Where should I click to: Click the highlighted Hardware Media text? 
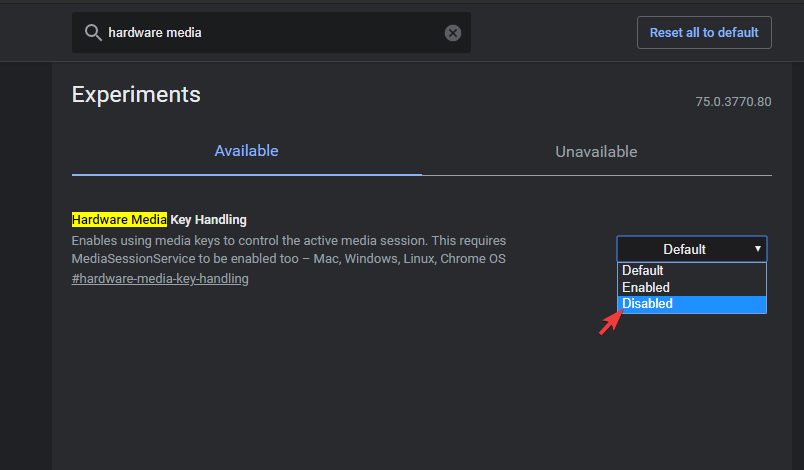point(119,219)
